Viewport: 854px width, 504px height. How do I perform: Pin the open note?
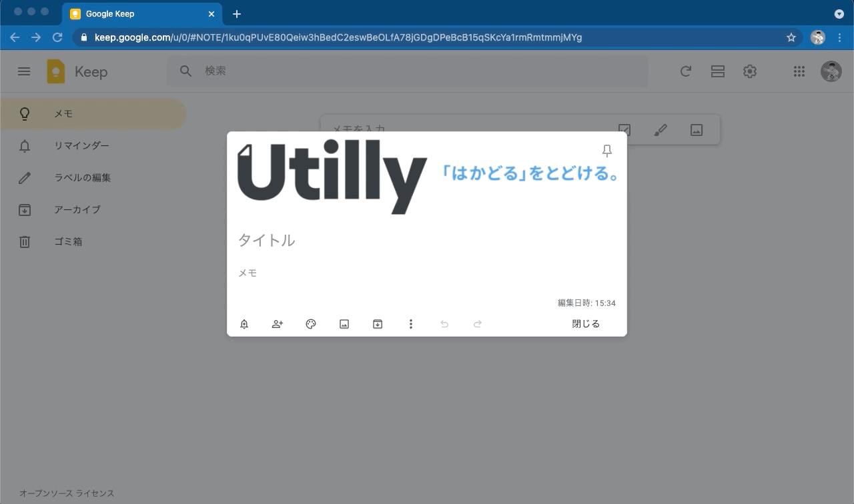coord(606,151)
